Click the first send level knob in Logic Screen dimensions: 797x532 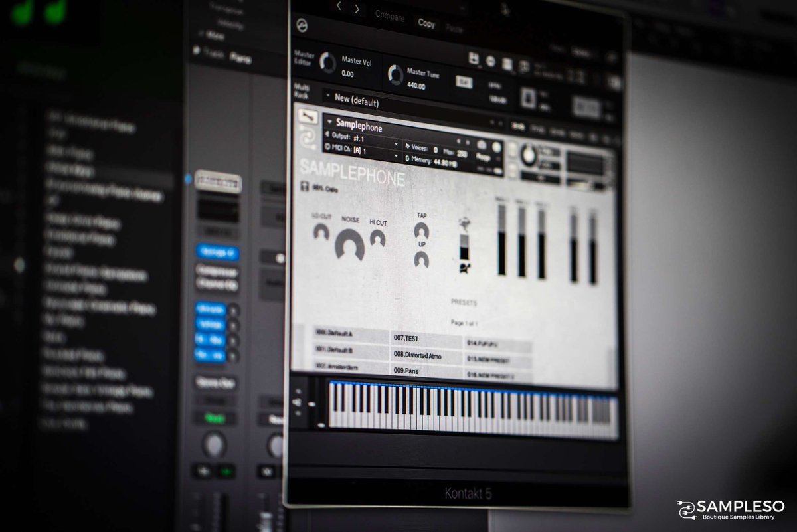234,311
